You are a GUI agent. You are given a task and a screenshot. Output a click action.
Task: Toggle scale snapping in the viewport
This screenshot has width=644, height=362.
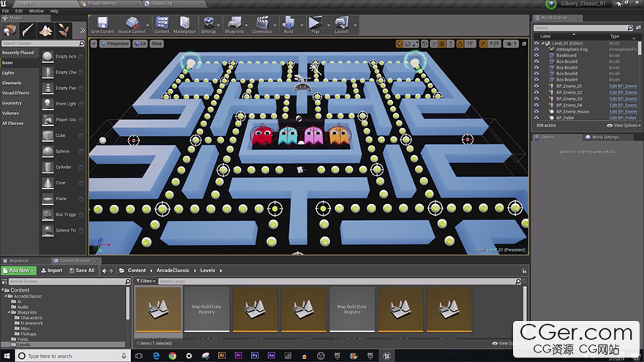[484, 43]
